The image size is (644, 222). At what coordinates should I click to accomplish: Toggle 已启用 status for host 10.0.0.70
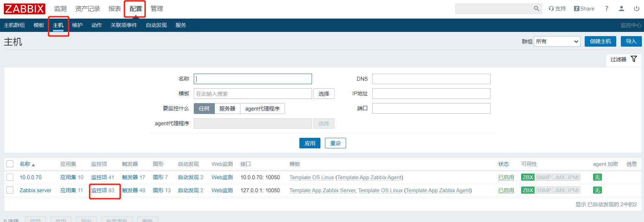click(506, 177)
